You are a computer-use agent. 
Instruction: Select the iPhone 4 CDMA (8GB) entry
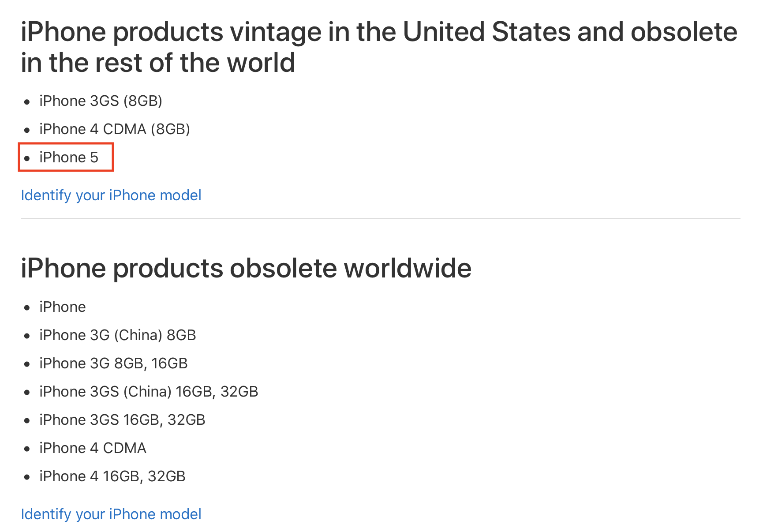coord(115,129)
